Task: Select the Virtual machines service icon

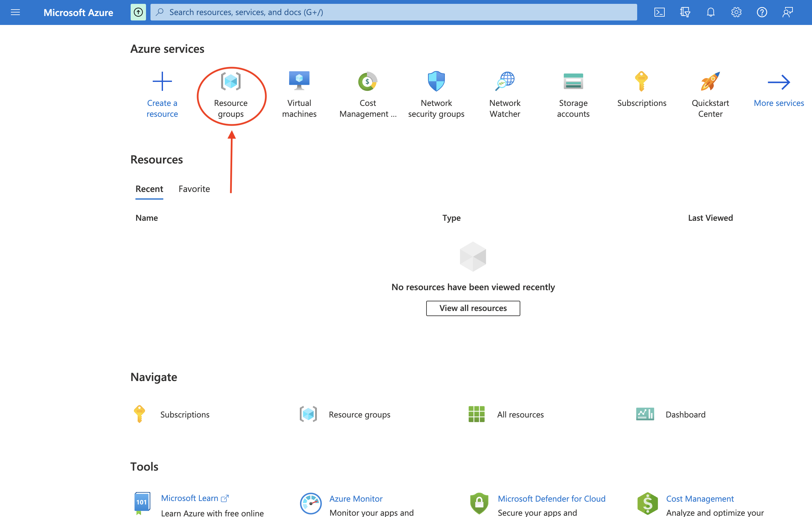Action: [299, 81]
